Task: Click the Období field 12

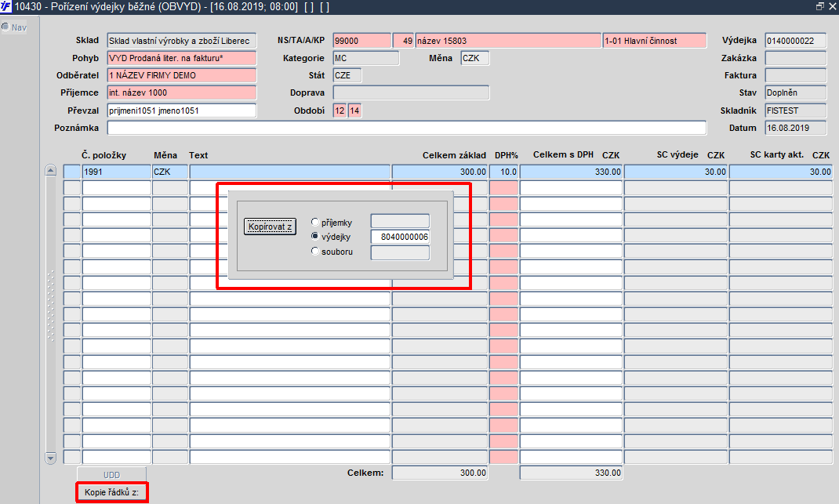Action: pyautogui.click(x=340, y=111)
